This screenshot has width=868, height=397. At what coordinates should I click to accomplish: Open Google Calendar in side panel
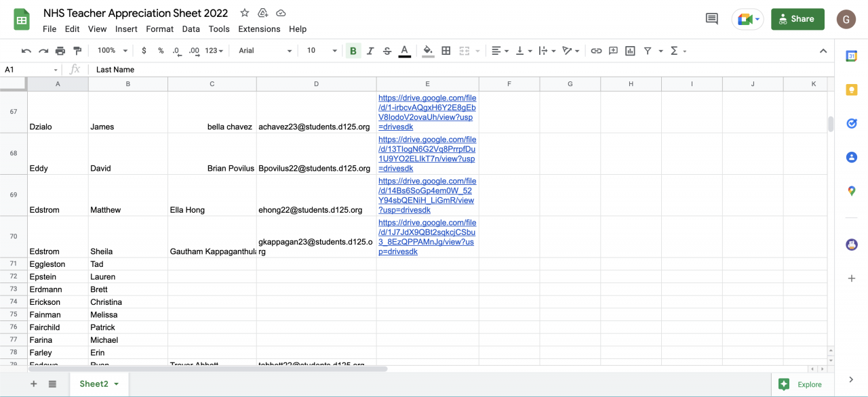point(852,56)
